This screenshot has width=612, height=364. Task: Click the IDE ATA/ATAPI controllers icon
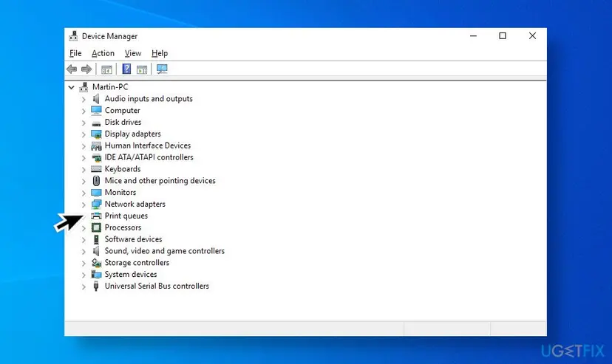point(96,158)
